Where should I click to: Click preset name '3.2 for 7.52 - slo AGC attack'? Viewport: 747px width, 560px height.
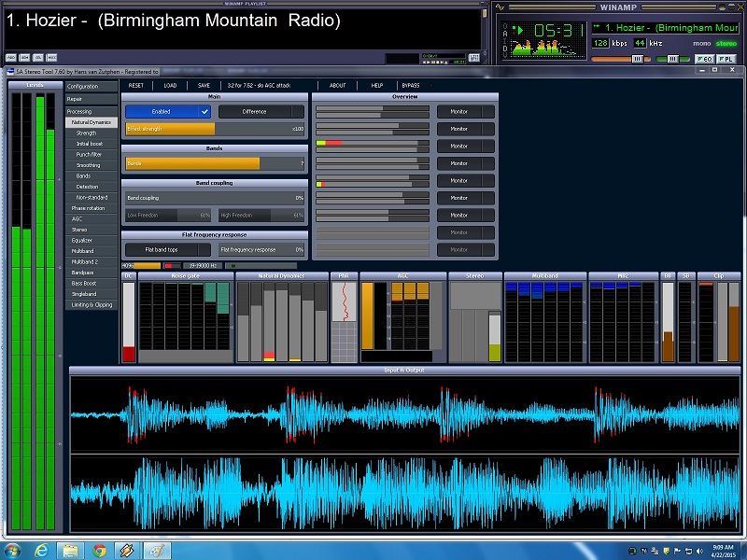point(259,86)
